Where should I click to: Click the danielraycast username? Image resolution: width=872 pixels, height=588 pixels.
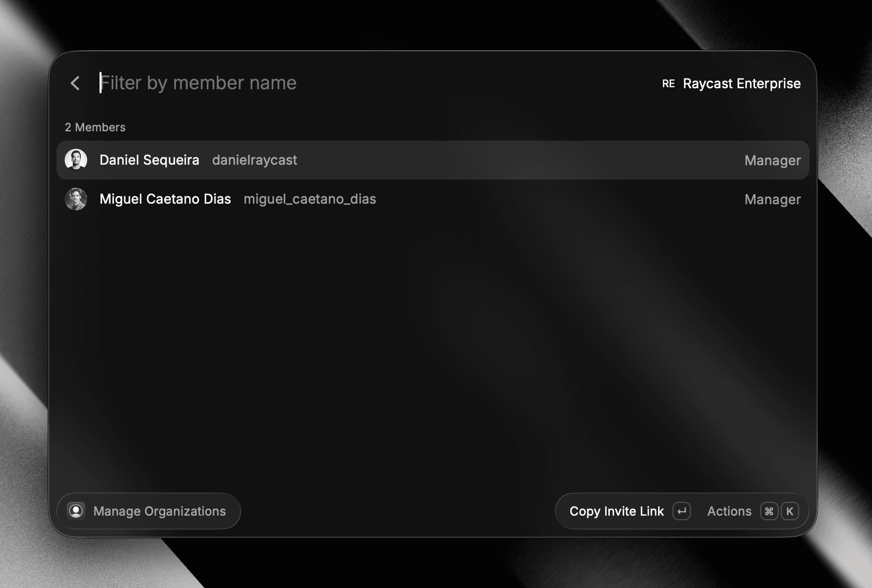[x=254, y=160]
